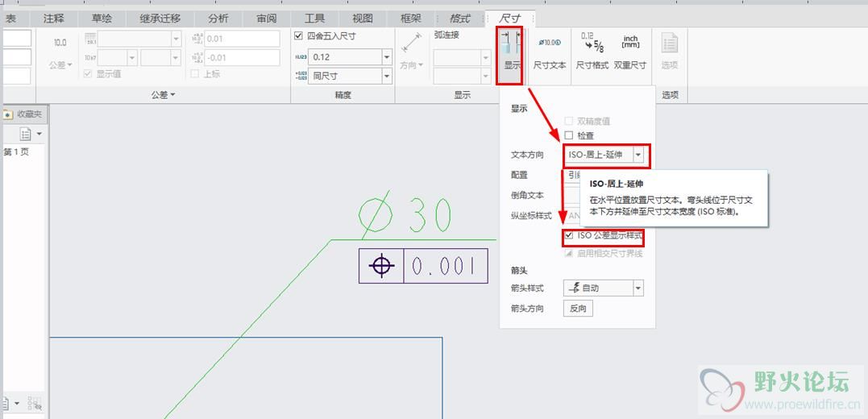
Task: Click the 方向 orientation arrow icon
Action: click(411, 44)
